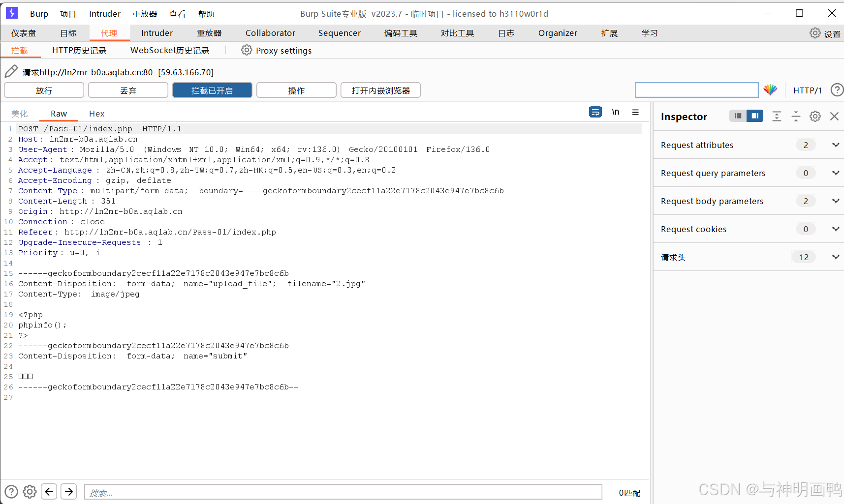Open Inspector settings gear
The height and width of the screenshot is (504, 844).
(815, 116)
